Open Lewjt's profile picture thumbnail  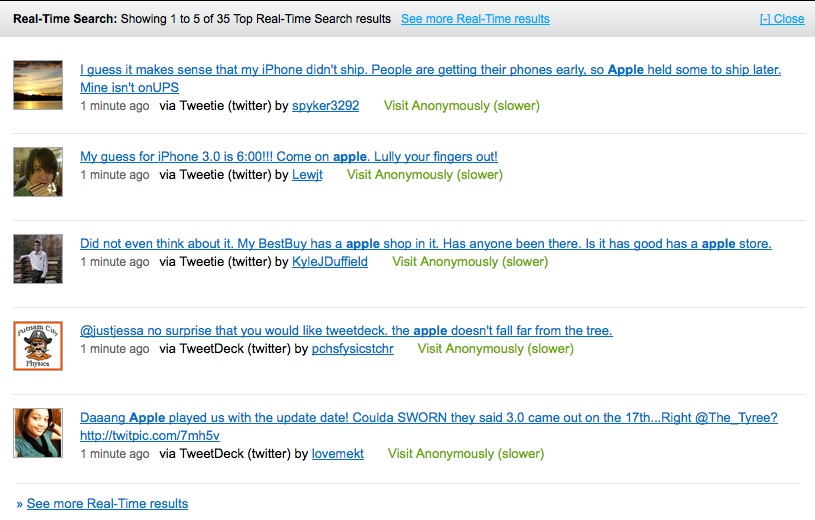point(38,172)
